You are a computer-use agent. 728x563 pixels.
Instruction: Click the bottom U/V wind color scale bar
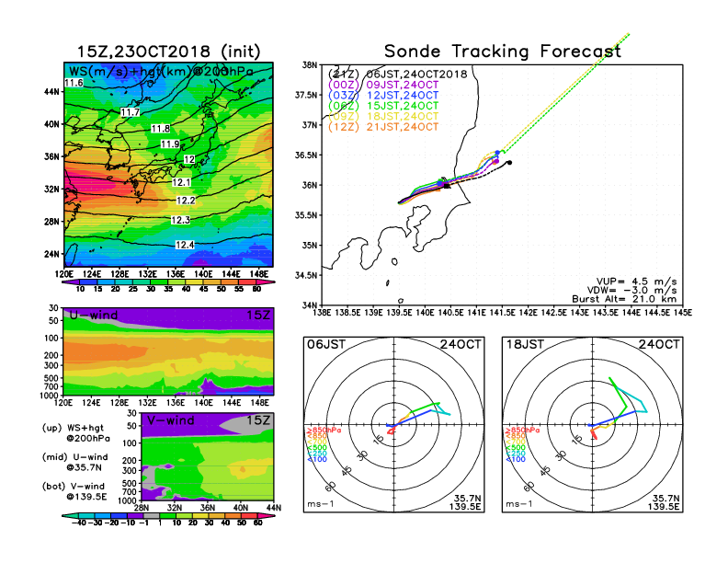167,518
